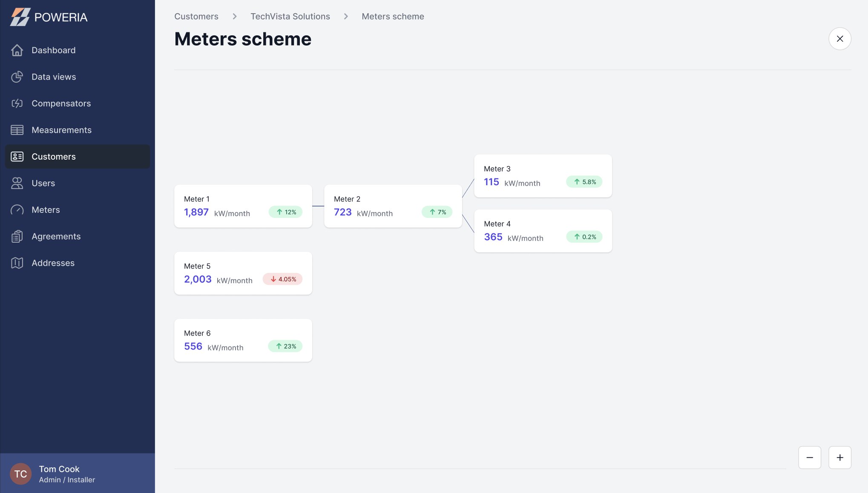Click the Poweria logo
The width and height of the screenshot is (868, 493).
point(49,17)
